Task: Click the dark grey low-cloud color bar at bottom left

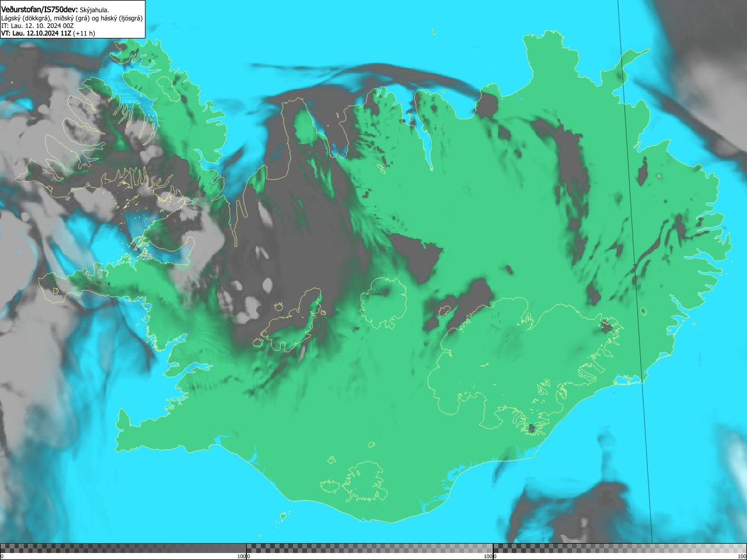Action: 123,548
